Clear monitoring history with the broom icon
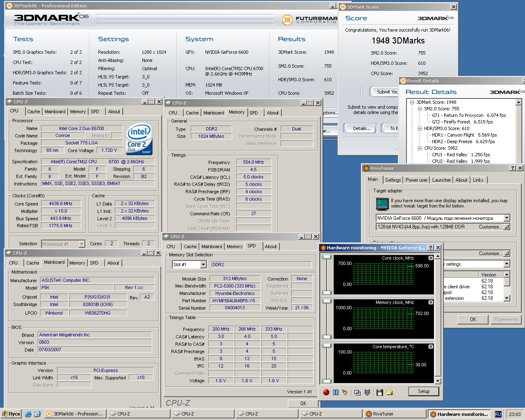The height and width of the screenshot is (420, 525). coord(345,392)
